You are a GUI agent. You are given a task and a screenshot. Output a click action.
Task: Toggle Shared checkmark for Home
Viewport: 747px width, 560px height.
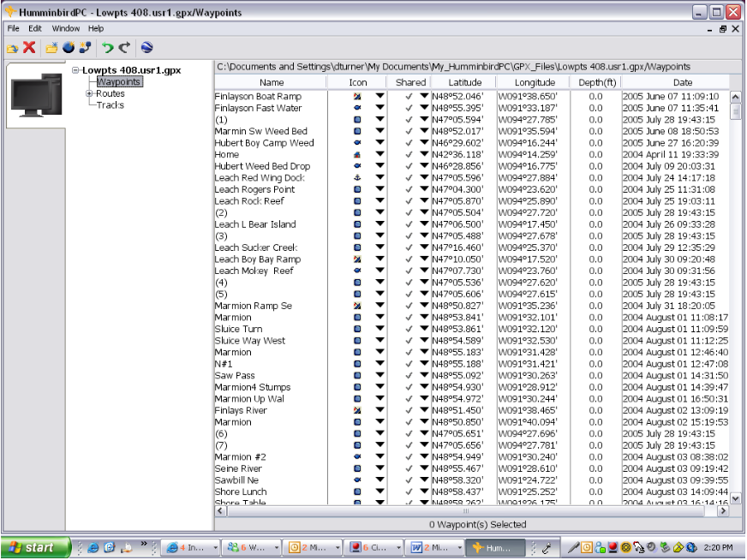point(409,154)
